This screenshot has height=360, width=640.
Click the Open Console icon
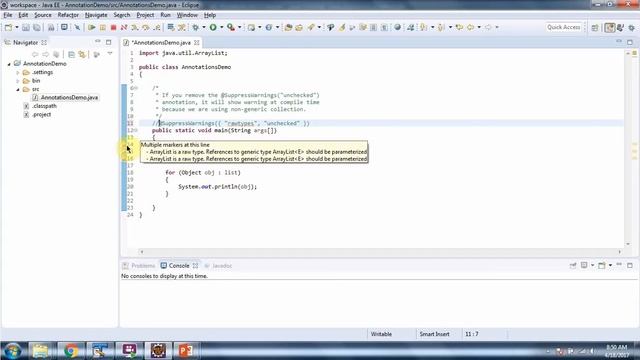(602, 265)
